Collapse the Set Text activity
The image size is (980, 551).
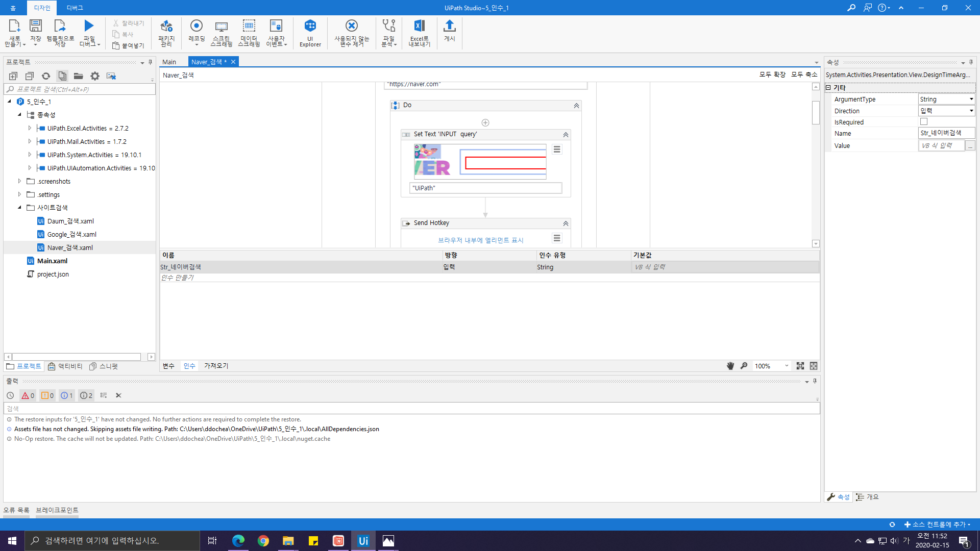click(x=566, y=135)
